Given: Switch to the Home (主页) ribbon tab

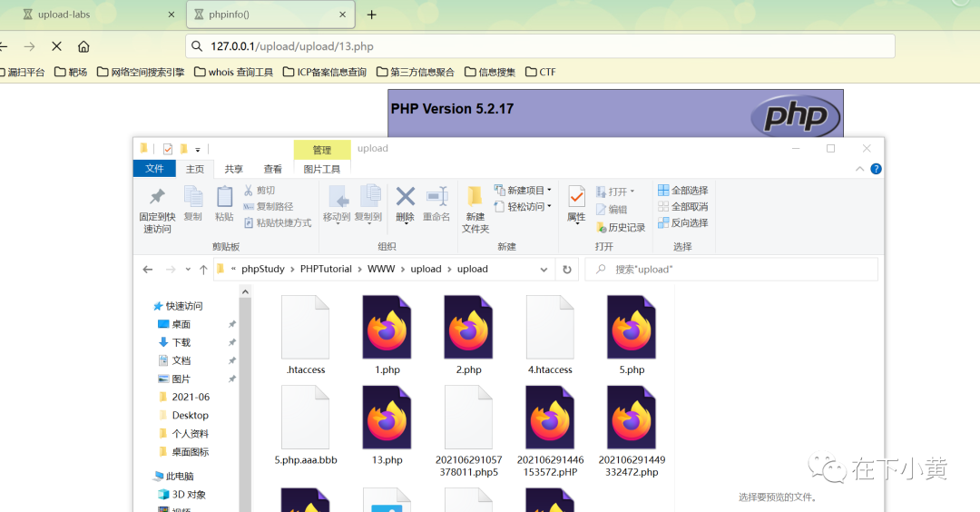Looking at the screenshot, I should click(195, 169).
